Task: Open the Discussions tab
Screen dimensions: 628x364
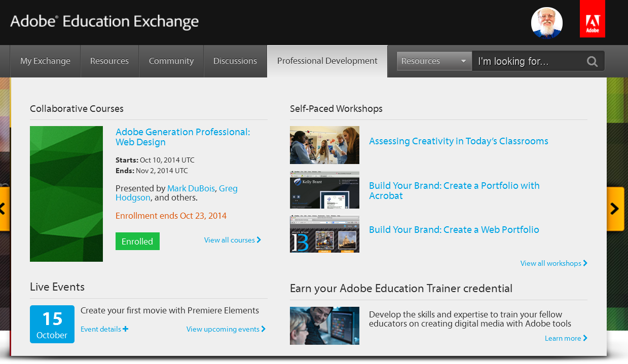Action: [235, 61]
